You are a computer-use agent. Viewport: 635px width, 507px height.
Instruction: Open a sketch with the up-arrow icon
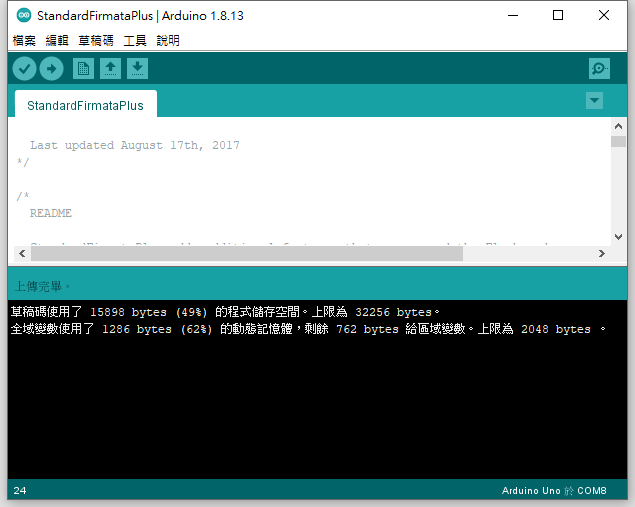click(111, 68)
